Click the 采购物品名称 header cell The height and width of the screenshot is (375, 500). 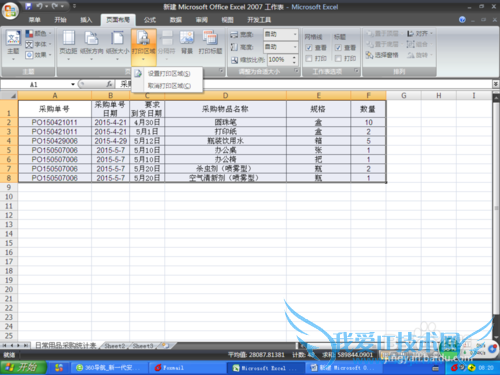(x=225, y=109)
